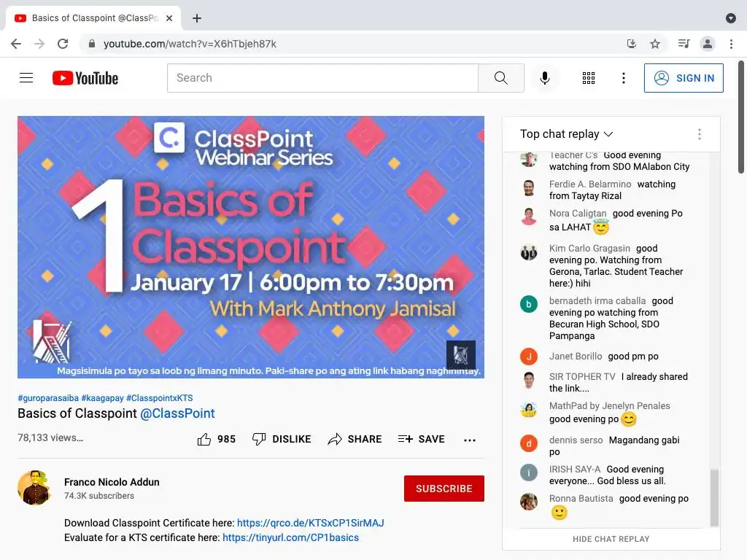
Task: Like the video with thumbs up
Action: coord(204,439)
